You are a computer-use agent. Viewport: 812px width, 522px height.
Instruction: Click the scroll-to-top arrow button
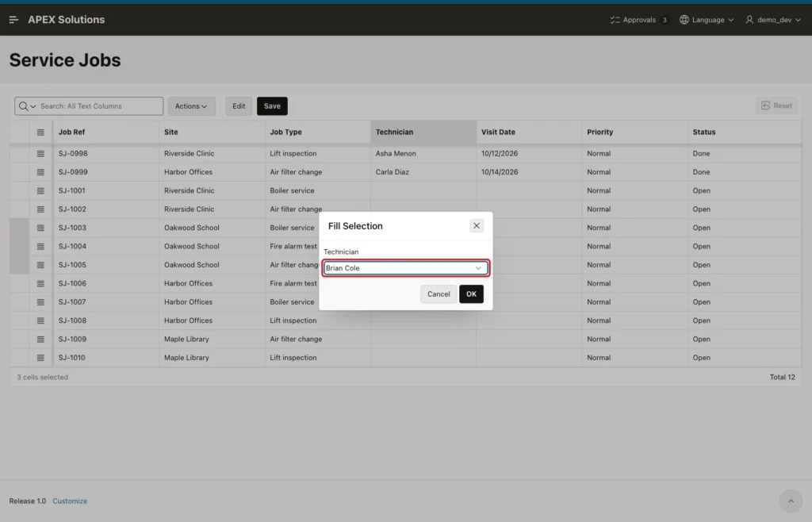791,501
